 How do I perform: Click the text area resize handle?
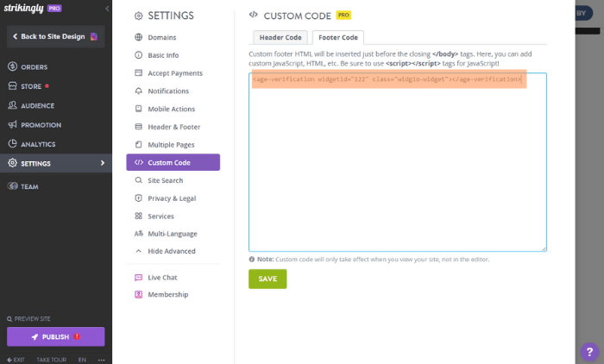pos(544,248)
